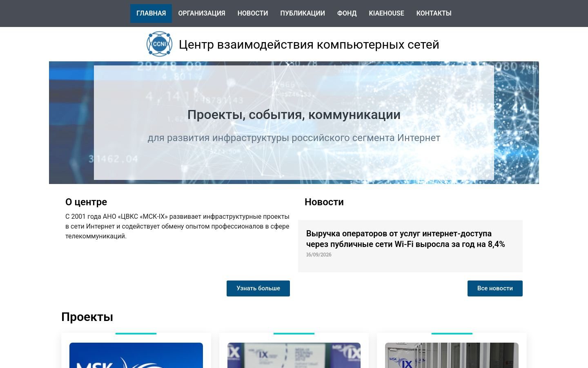Click the Проекты section heading

point(87,317)
